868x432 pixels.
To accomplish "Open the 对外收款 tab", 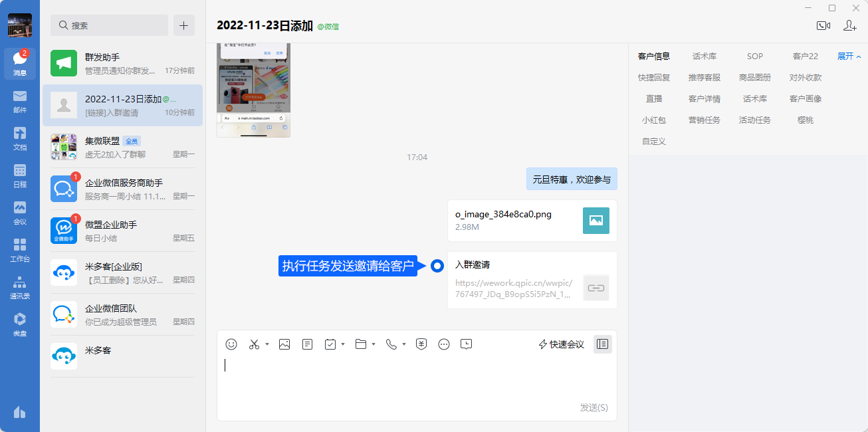I will pyautogui.click(x=806, y=78).
